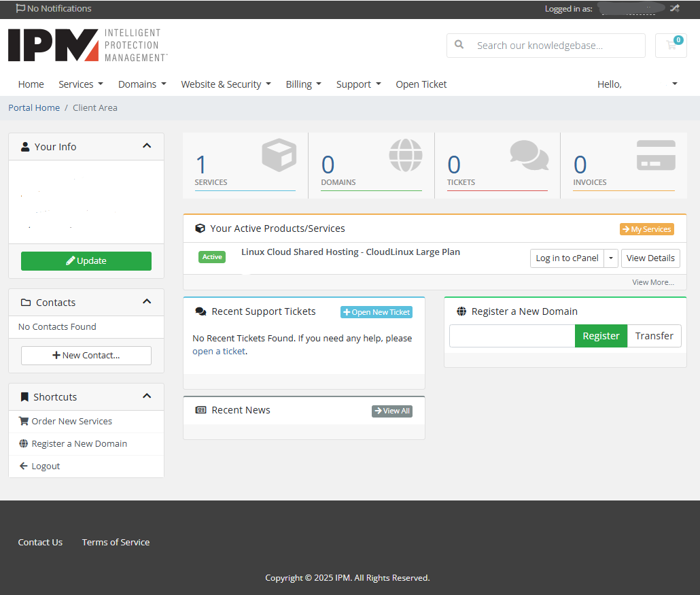700x595 pixels.
Task: Click the No Notifications flag icon
Action: tap(20, 8)
